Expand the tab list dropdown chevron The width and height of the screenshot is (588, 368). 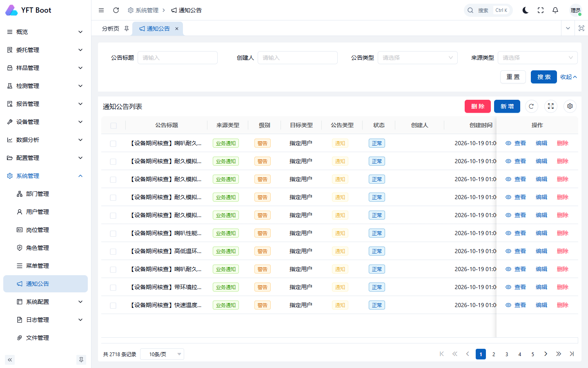pos(568,28)
